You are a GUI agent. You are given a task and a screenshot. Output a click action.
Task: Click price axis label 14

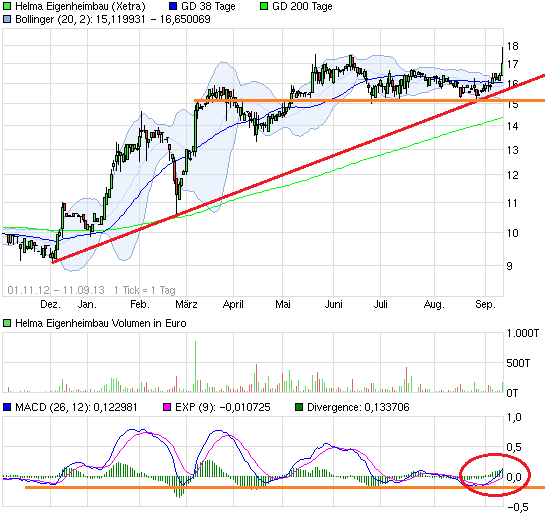pos(512,126)
